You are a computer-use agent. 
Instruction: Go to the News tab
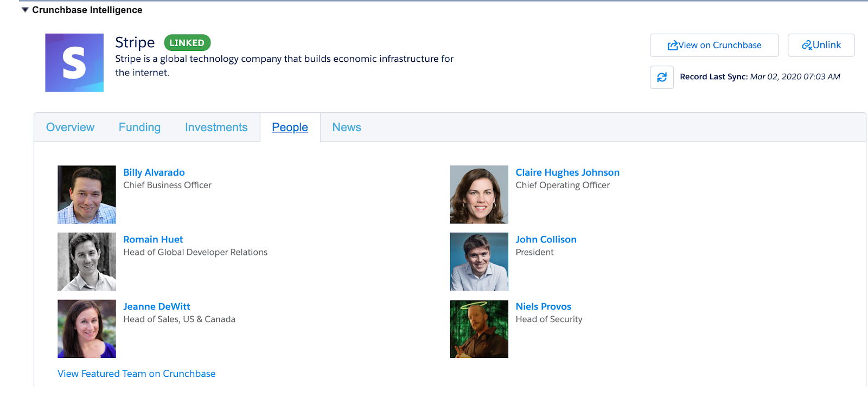(347, 127)
